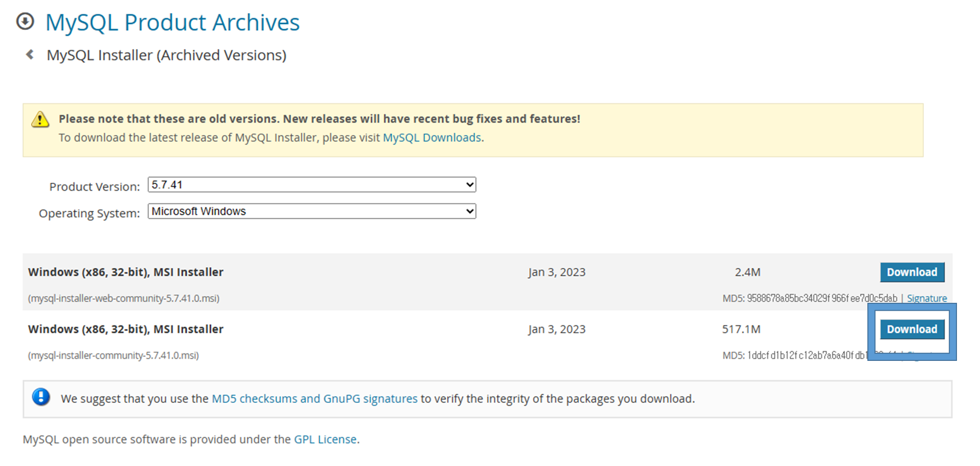Click Jan 3, 2023 in the 2.4M row
Image resolution: width=980 pixels, height=466 pixels.
(557, 272)
